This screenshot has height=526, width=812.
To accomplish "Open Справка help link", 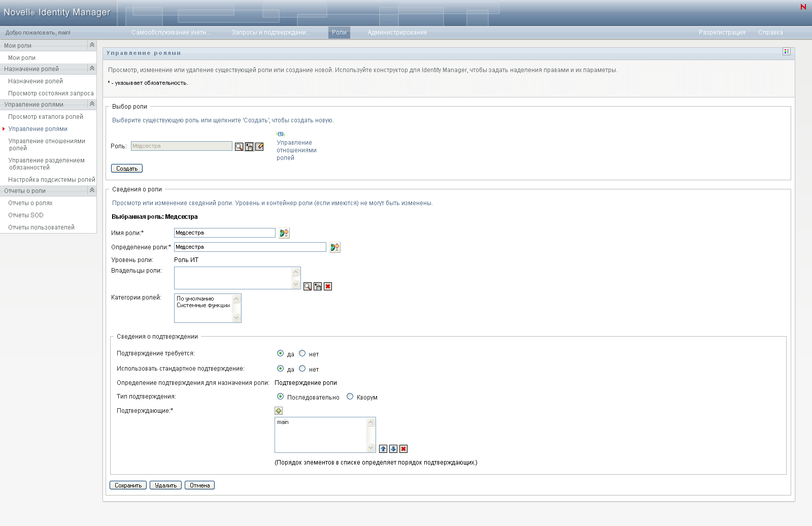I will click(x=770, y=32).
